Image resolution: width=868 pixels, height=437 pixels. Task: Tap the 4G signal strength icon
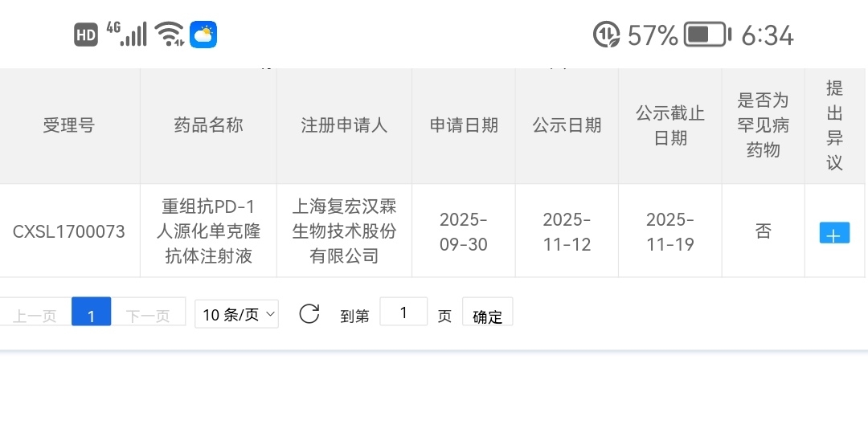(x=127, y=34)
